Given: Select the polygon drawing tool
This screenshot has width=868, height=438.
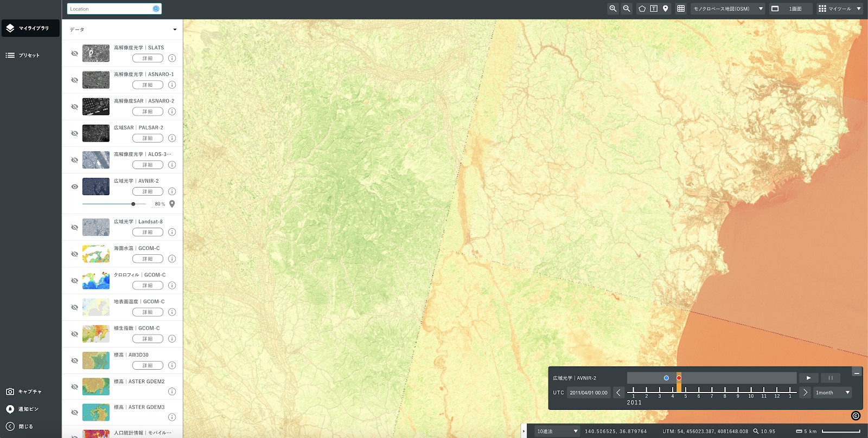Looking at the screenshot, I should (x=642, y=9).
